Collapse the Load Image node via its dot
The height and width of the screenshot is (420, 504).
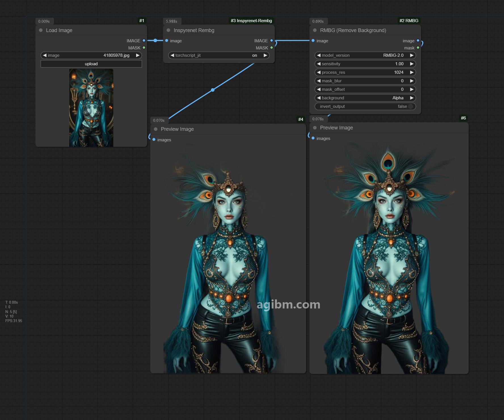pyautogui.click(x=41, y=30)
